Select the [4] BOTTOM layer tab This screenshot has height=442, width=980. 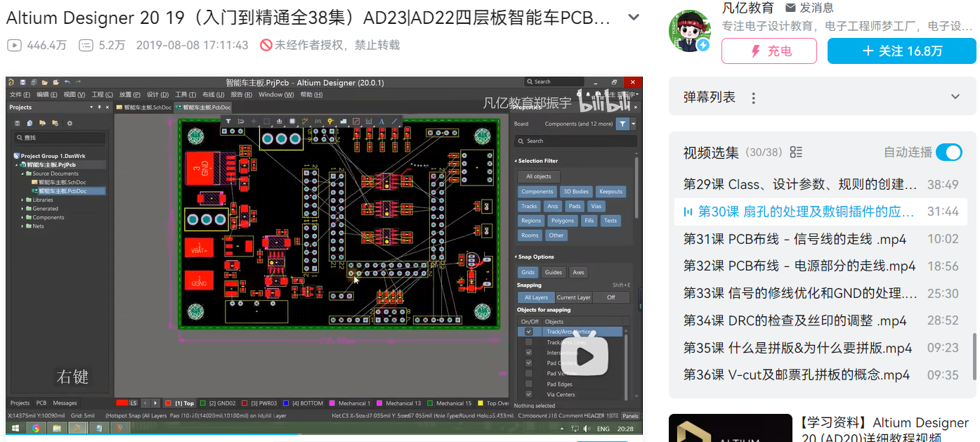click(303, 403)
